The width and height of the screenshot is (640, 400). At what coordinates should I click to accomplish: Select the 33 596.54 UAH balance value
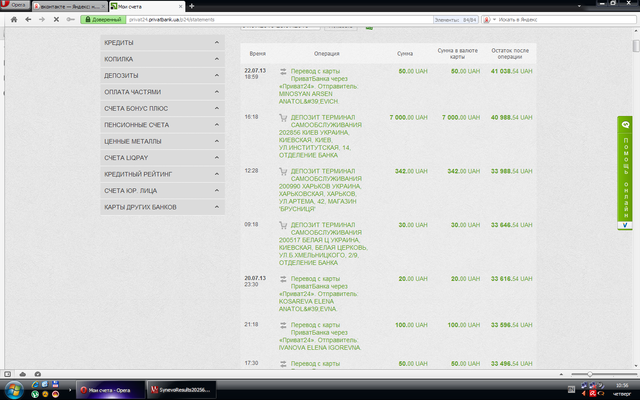coord(511,325)
